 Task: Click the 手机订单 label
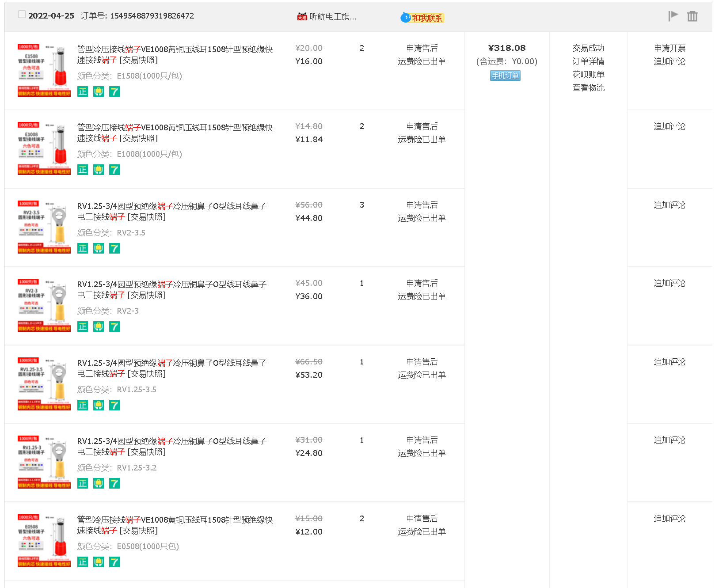(x=505, y=76)
